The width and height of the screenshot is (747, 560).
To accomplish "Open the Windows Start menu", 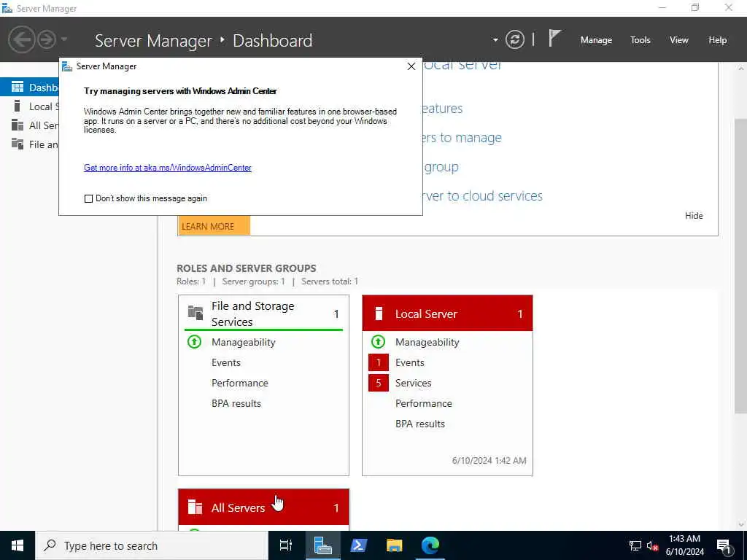I will [x=18, y=545].
